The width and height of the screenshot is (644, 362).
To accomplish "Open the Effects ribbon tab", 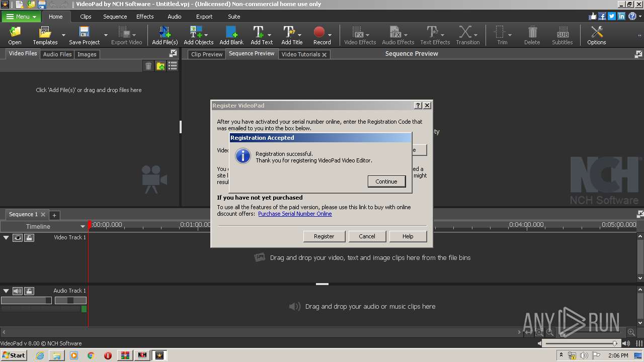I will click(145, 17).
